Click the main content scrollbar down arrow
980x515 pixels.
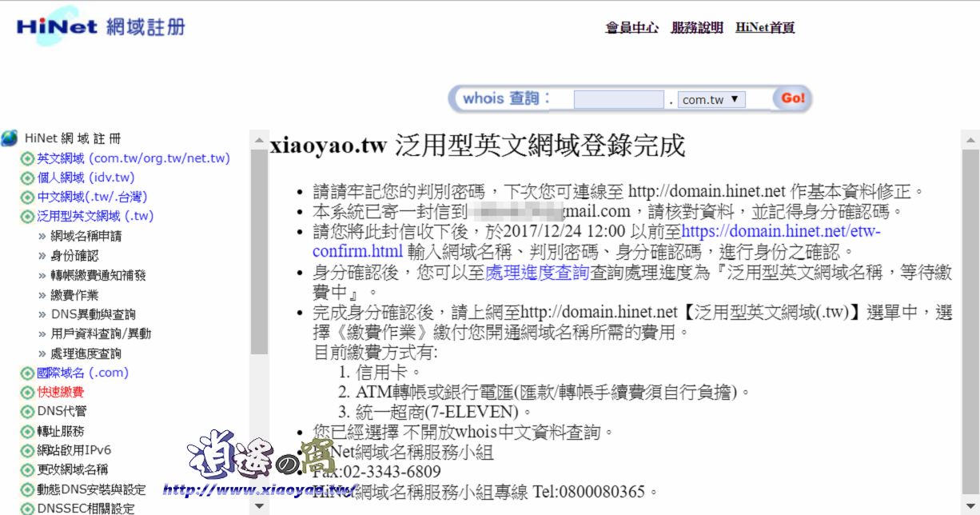click(970, 506)
